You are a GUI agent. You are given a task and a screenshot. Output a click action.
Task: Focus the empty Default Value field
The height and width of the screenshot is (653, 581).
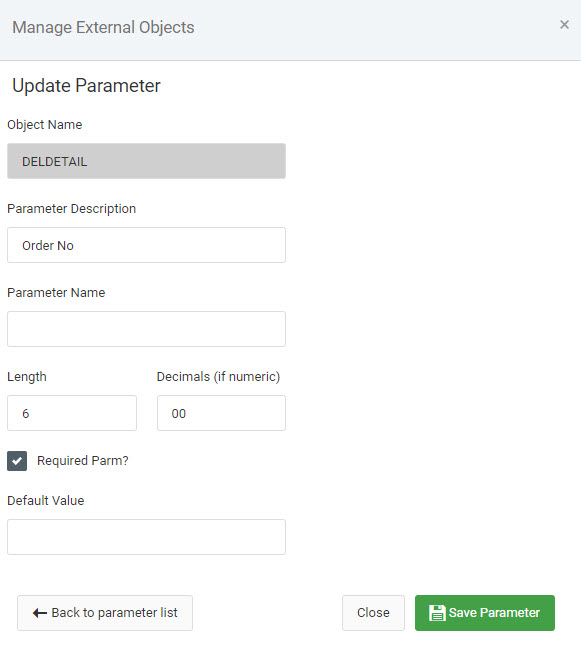146,537
